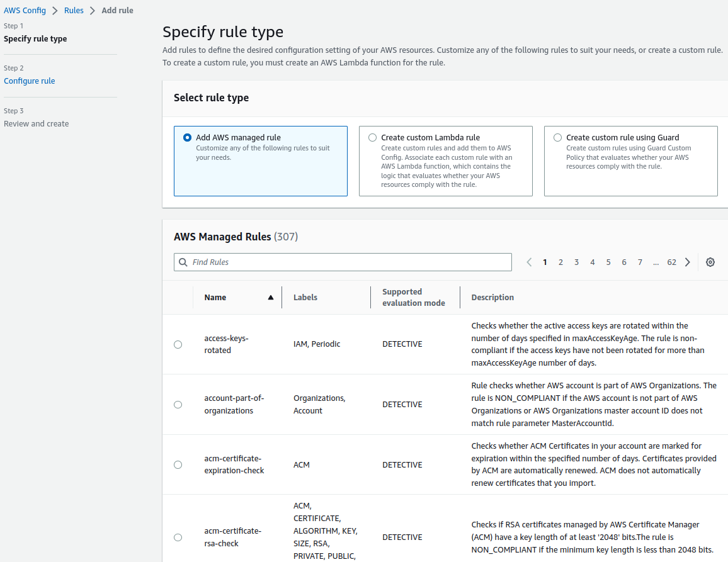Select the access-keys-rotated rule
The image size is (728, 562).
[x=178, y=344]
